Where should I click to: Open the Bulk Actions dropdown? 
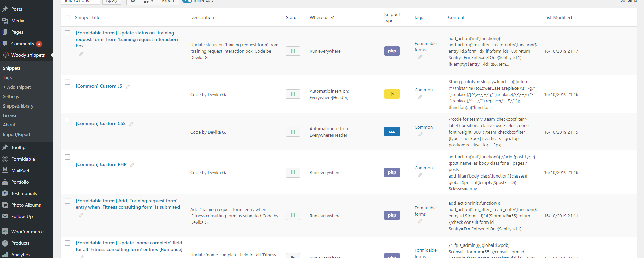pos(80,1)
